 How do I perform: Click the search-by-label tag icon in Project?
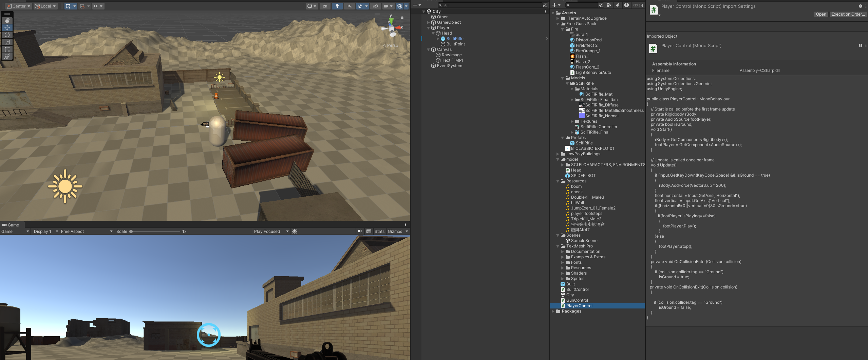tap(618, 5)
